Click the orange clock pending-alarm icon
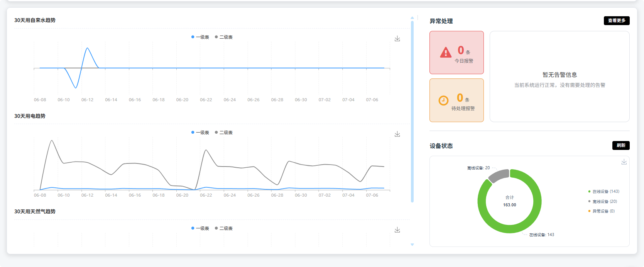The height and width of the screenshot is (267, 644). (x=444, y=100)
